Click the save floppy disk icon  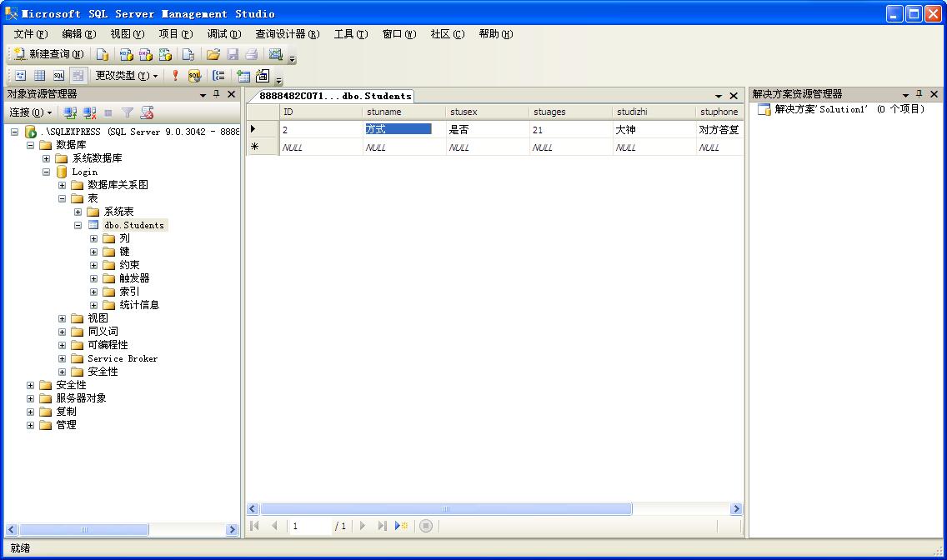(233, 55)
